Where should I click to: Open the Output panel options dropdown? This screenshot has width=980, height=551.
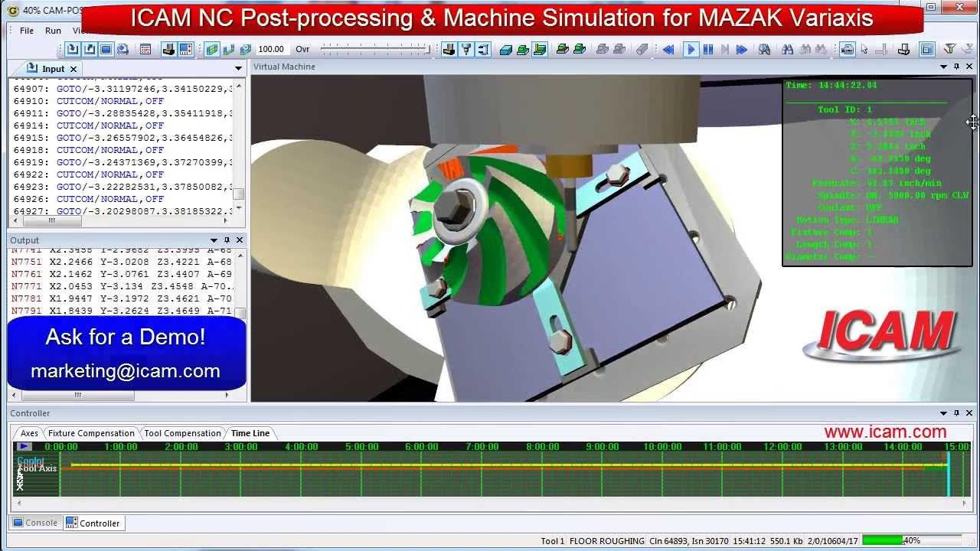tap(214, 240)
